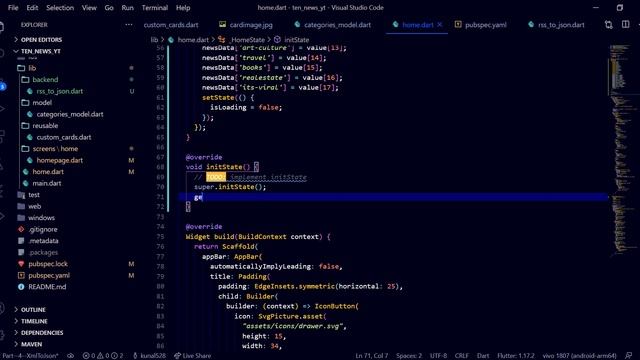Open the .gitignore file
640x360 pixels.
(x=43, y=229)
